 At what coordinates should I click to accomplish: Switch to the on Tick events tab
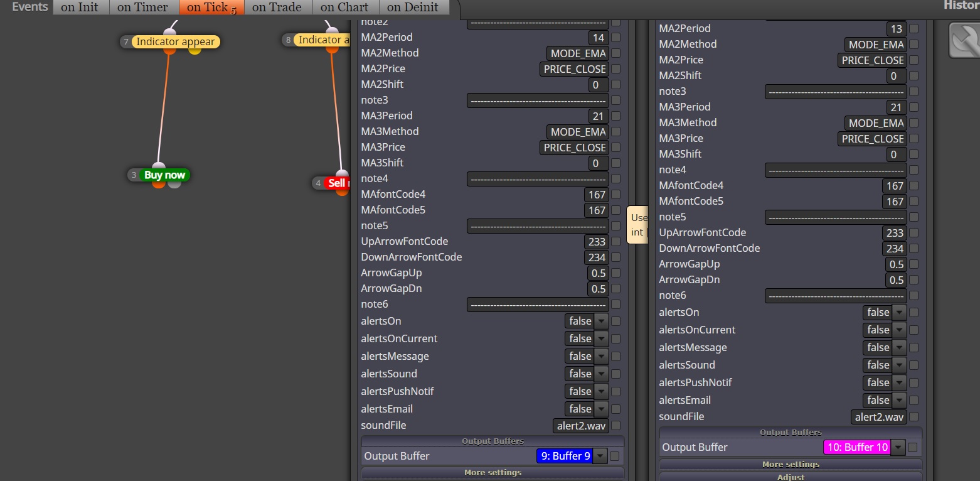210,8
